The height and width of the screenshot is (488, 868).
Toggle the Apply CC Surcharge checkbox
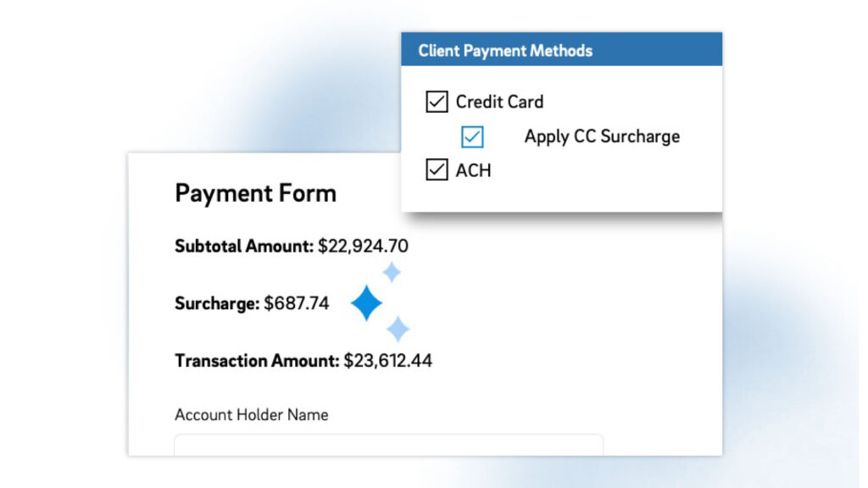[472, 136]
